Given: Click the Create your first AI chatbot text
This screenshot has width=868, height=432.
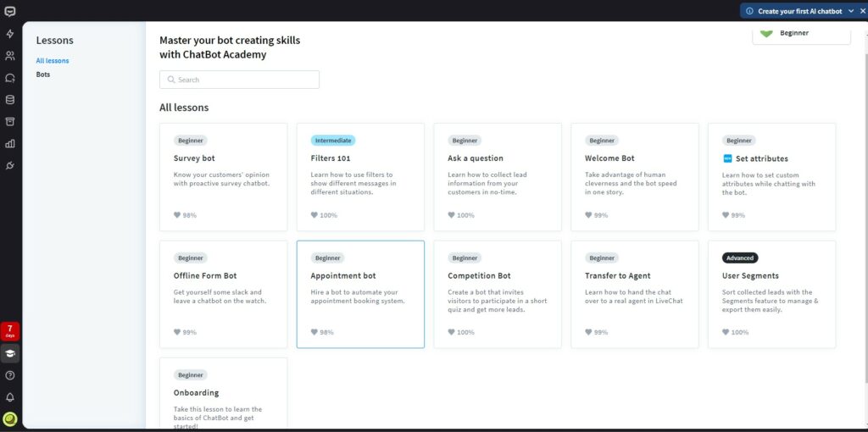Looking at the screenshot, I should pyautogui.click(x=800, y=11).
